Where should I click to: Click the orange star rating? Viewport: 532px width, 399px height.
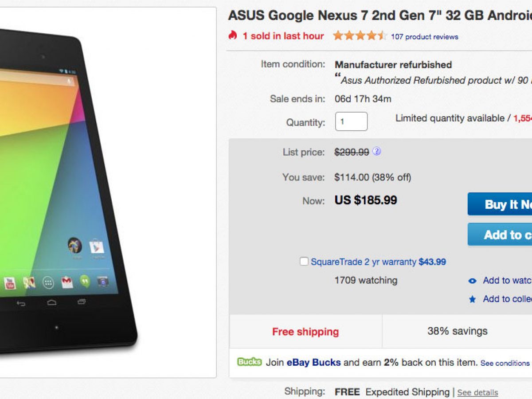click(x=360, y=36)
